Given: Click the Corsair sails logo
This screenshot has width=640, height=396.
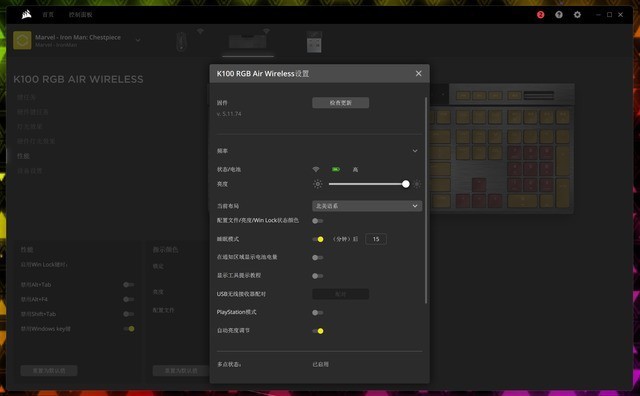Looking at the screenshot, I should [27, 15].
